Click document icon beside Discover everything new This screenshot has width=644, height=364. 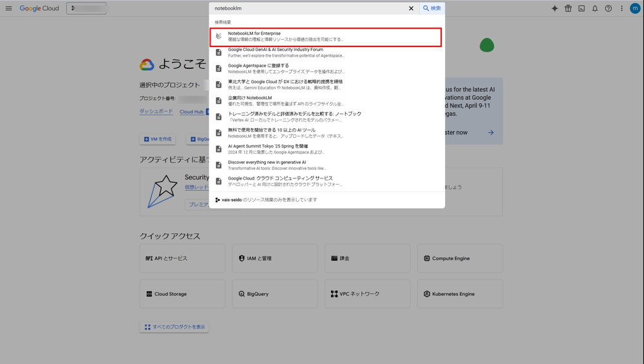tap(218, 165)
